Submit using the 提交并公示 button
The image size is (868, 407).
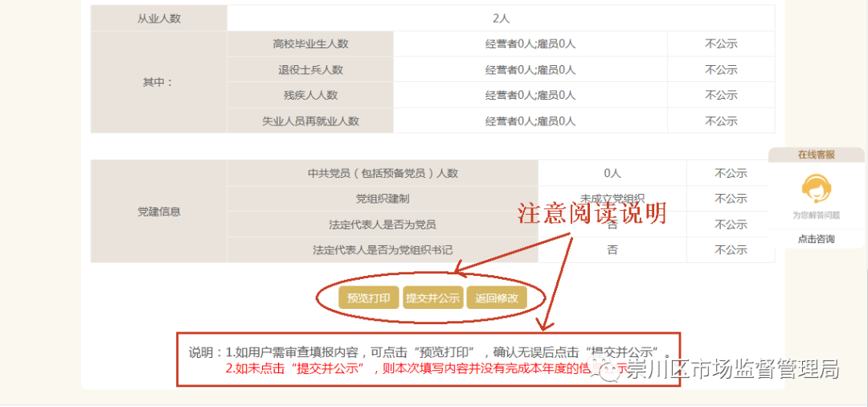(432, 298)
